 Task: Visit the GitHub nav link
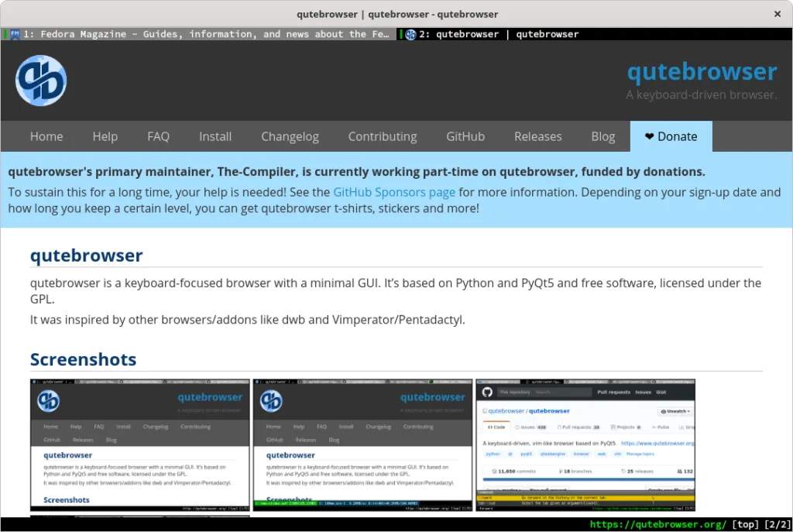click(465, 136)
